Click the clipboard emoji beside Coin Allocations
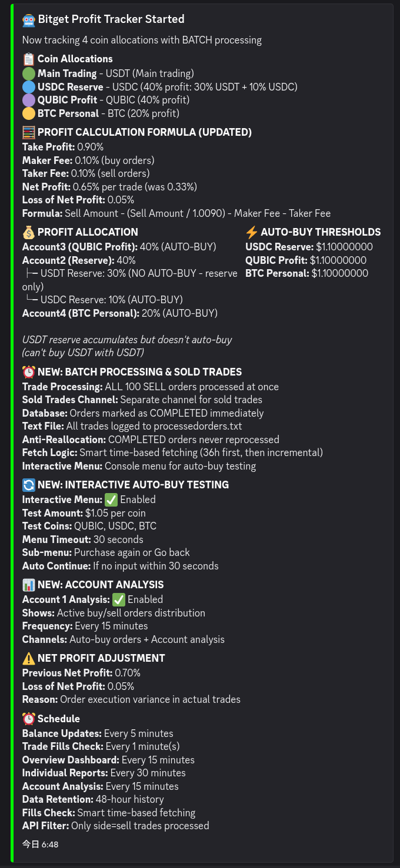This screenshot has height=868, width=400. point(29,59)
